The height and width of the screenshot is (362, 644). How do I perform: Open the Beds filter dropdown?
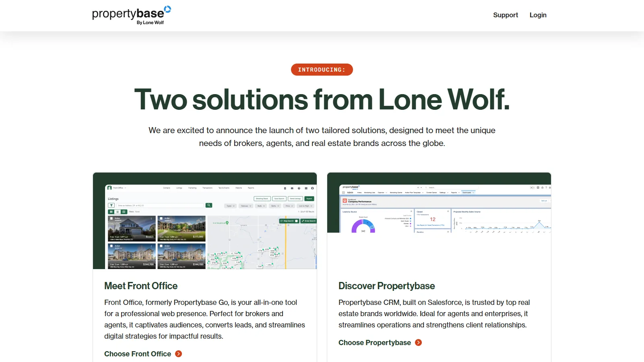point(261,206)
